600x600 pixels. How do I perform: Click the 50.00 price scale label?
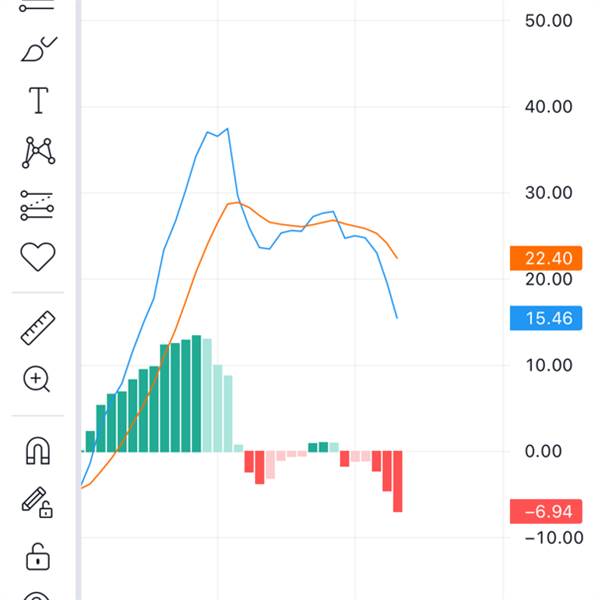pyautogui.click(x=548, y=20)
